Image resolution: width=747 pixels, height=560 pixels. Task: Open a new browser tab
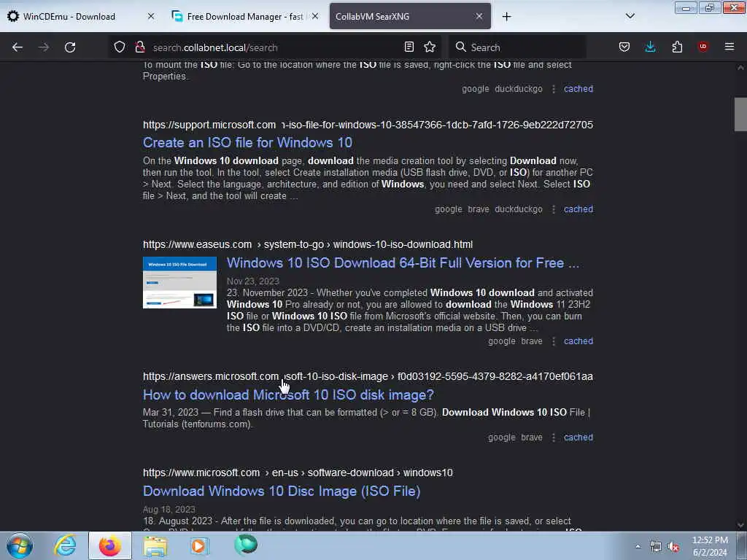point(506,17)
